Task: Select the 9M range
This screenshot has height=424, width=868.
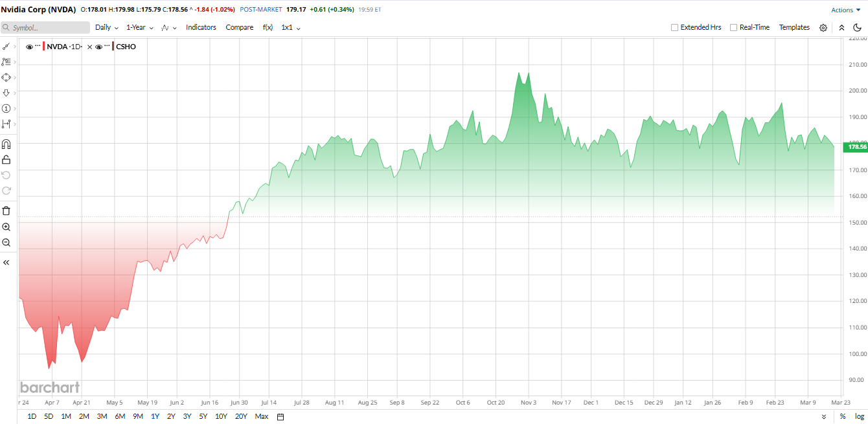Action: 138,416
